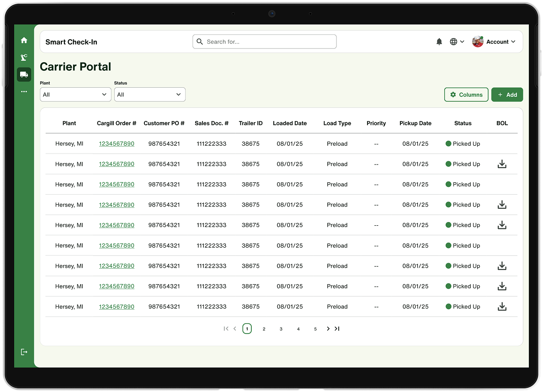Go to the next page chevron

[x=328, y=328]
